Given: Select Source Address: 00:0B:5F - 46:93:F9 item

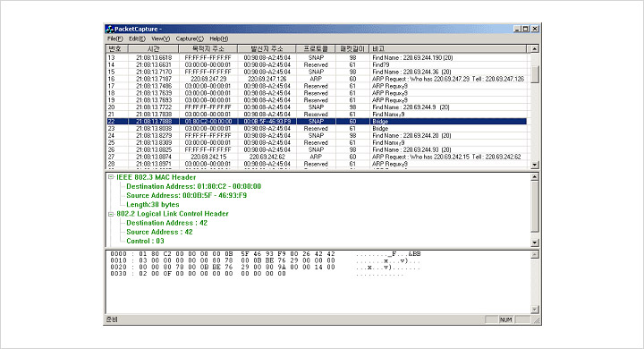Looking at the screenshot, I should pyautogui.click(x=186, y=195).
